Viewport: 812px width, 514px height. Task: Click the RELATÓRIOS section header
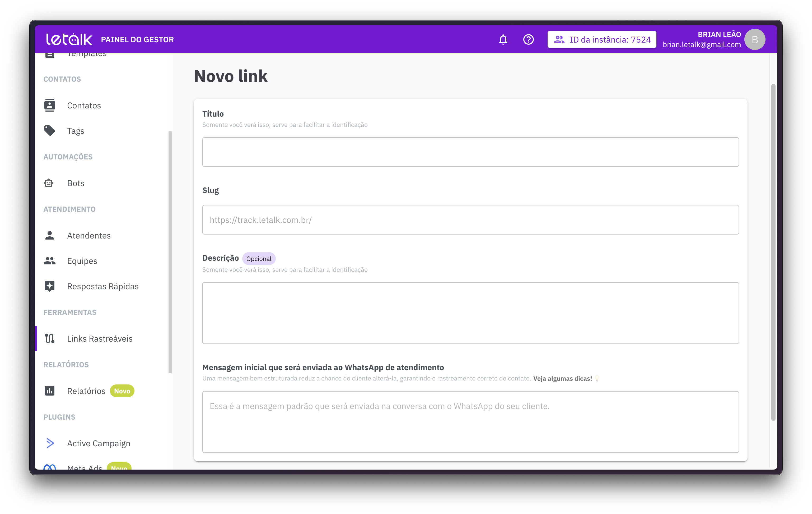click(66, 365)
